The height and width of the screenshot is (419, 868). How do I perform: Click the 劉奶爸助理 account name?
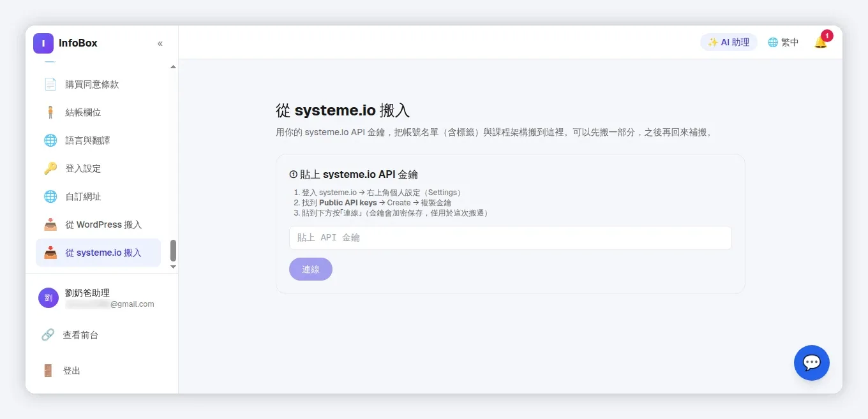[x=87, y=293]
